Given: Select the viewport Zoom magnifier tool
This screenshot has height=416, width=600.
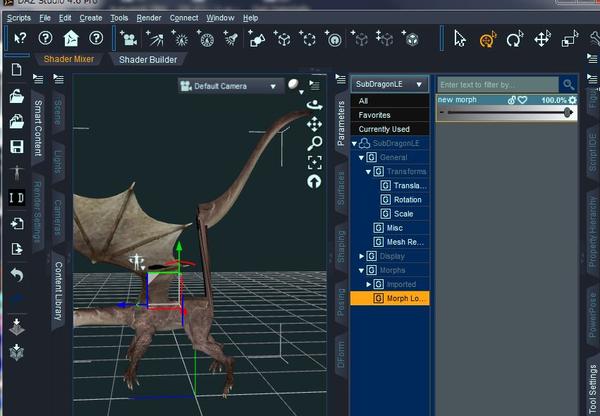Looking at the screenshot, I should pyautogui.click(x=315, y=143).
